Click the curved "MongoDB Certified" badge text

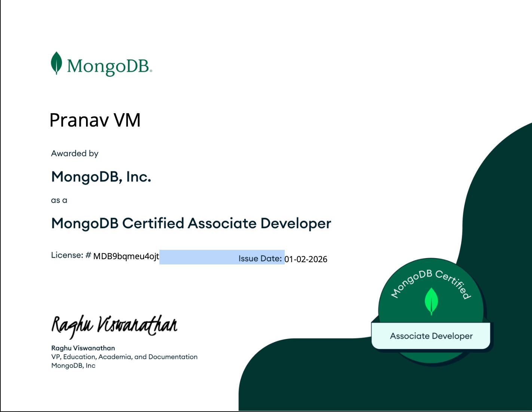click(x=431, y=282)
